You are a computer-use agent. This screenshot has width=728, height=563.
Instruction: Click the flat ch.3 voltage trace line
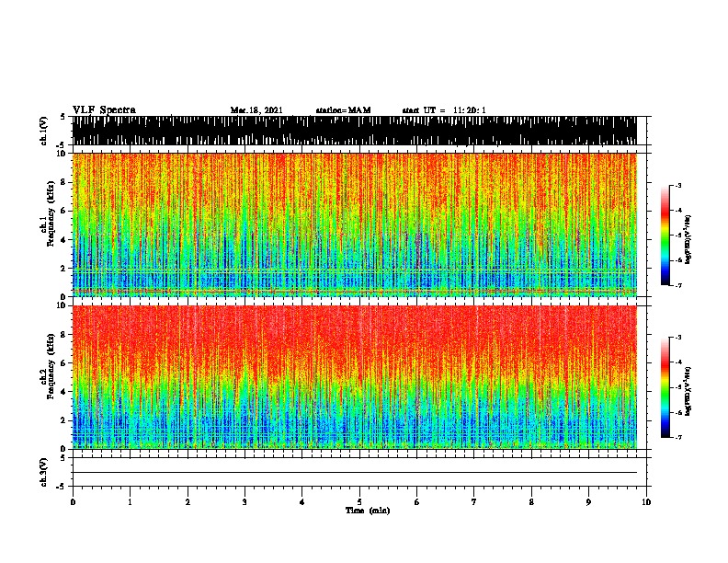[x=355, y=473]
